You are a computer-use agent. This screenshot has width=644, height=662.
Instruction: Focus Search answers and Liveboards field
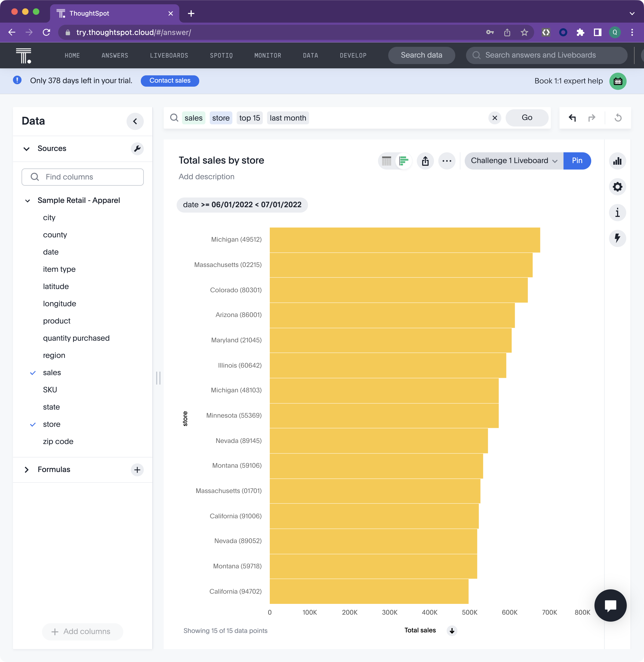pos(546,55)
